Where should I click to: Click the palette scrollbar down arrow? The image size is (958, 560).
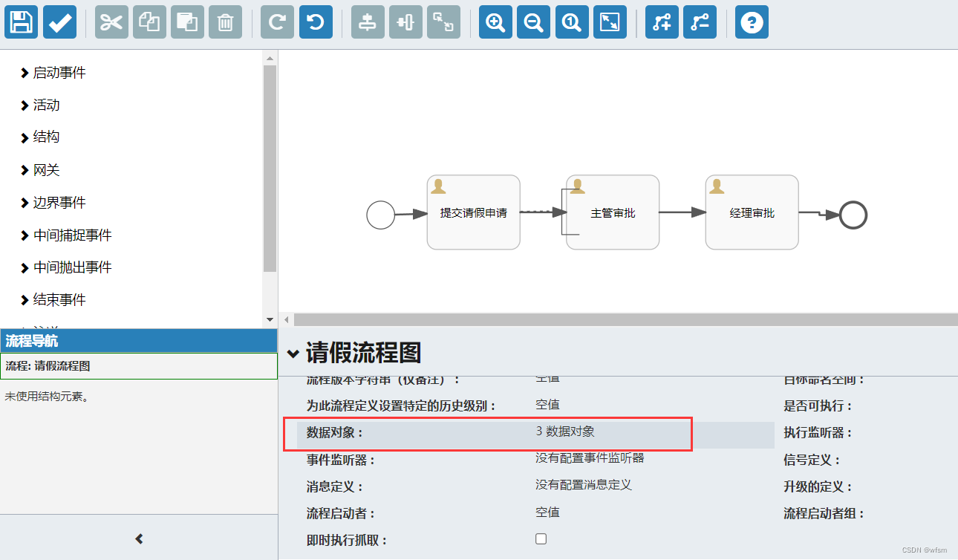pyautogui.click(x=270, y=319)
